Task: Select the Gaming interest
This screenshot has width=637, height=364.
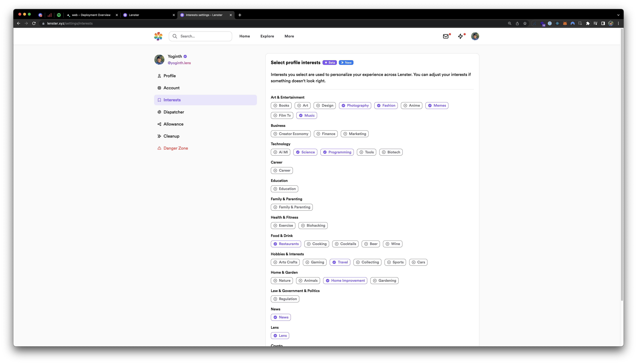Action: click(x=315, y=262)
